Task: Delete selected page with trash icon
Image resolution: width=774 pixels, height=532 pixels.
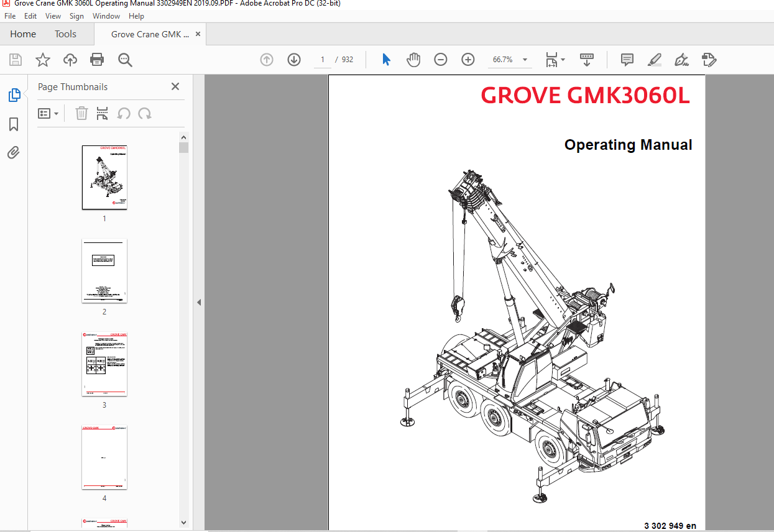Action: (x=81, y=113)
